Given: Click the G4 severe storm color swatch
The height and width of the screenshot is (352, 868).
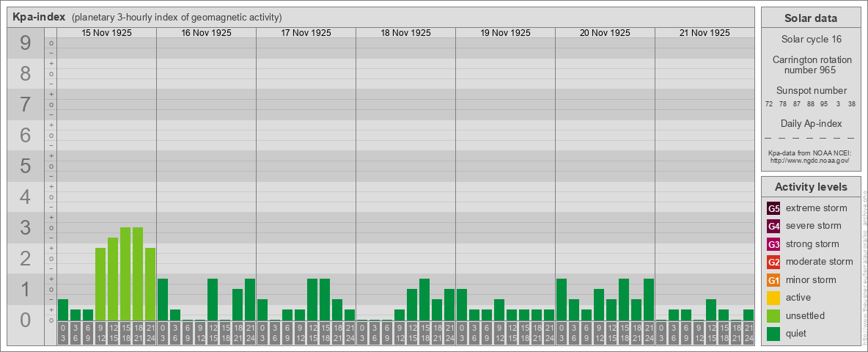Looking at the screenshot, I should tap(773, 227).
